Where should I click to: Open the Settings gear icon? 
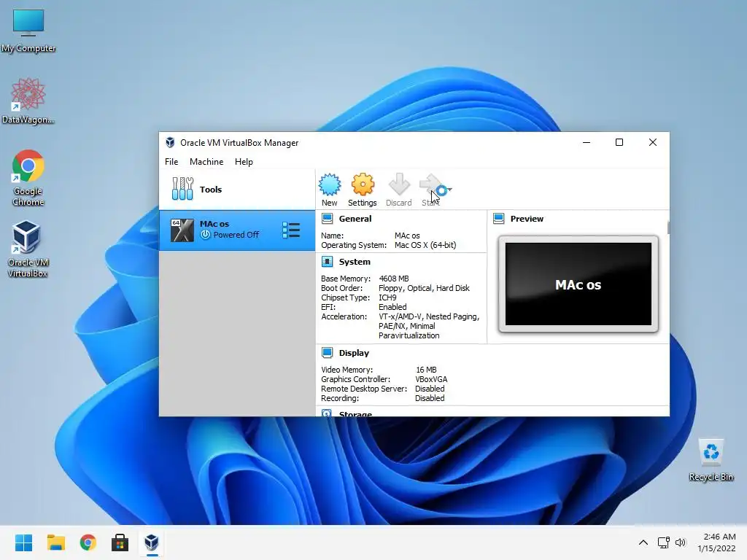point(363,184)
